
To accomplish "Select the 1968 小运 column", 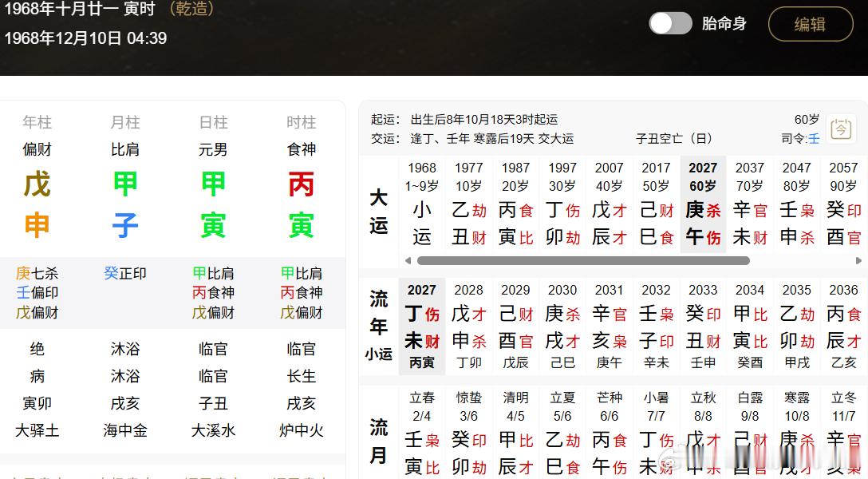I will (x=422, y=204).
